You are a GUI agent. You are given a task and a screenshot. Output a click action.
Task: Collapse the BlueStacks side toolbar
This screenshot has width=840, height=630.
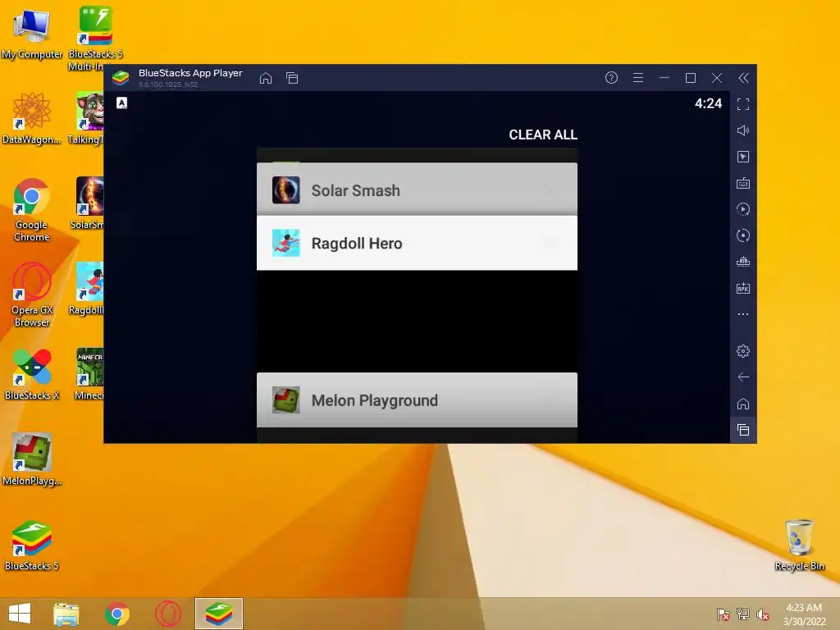pyautogui.click(x=743, y=78)
